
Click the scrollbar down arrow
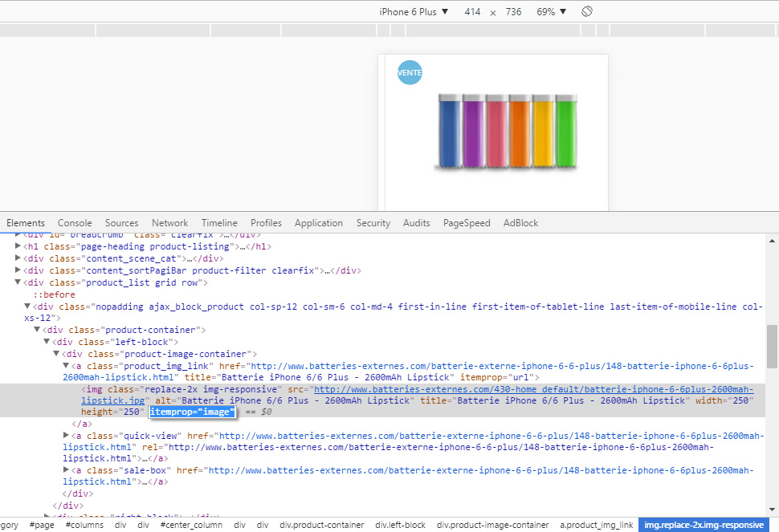[772, 510]
